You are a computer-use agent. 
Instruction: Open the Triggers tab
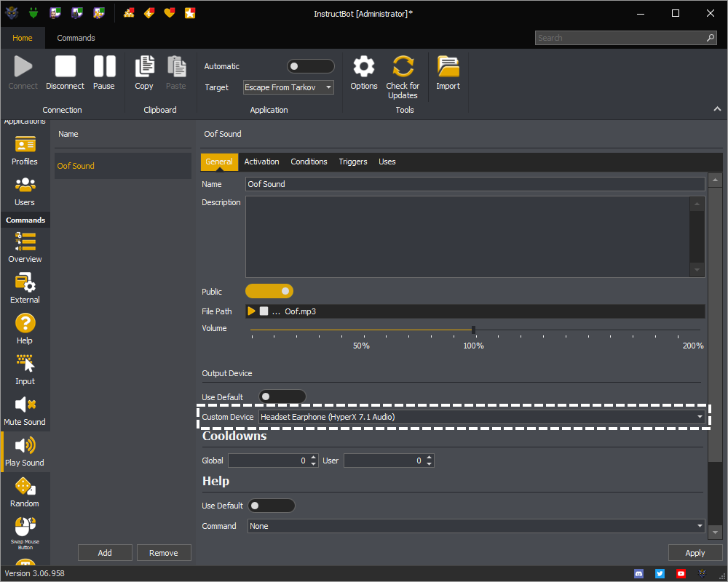(x=353, y=162)
